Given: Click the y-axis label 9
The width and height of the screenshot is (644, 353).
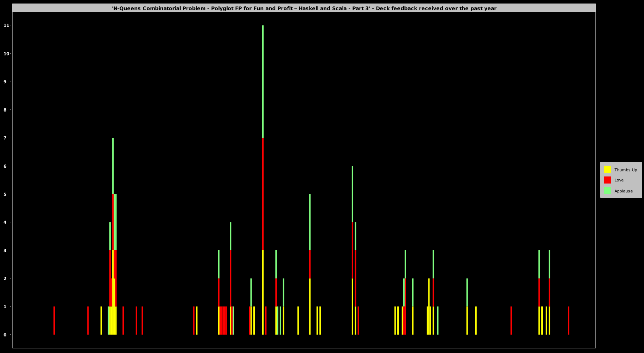Looking at the screenshot, I should click(x=5, y=82).
